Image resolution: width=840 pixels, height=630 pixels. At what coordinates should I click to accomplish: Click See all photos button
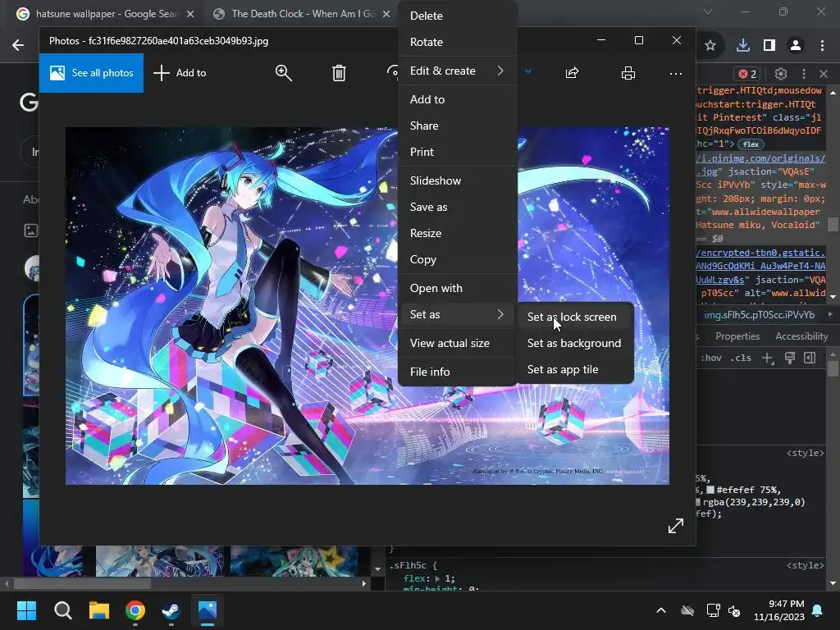[91, 73]
